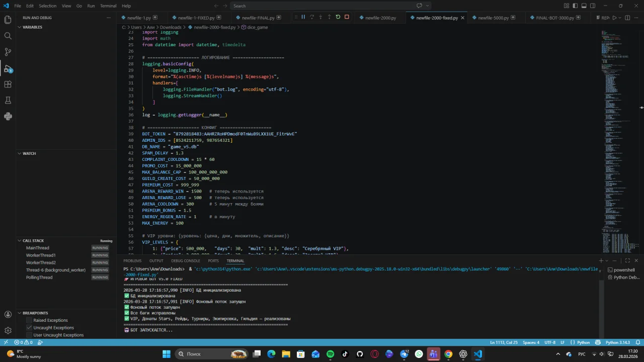Collapse the BREAKPOINTS section
Image resolution: width=644 pixels, height=362 pixels.
point(19,313)
